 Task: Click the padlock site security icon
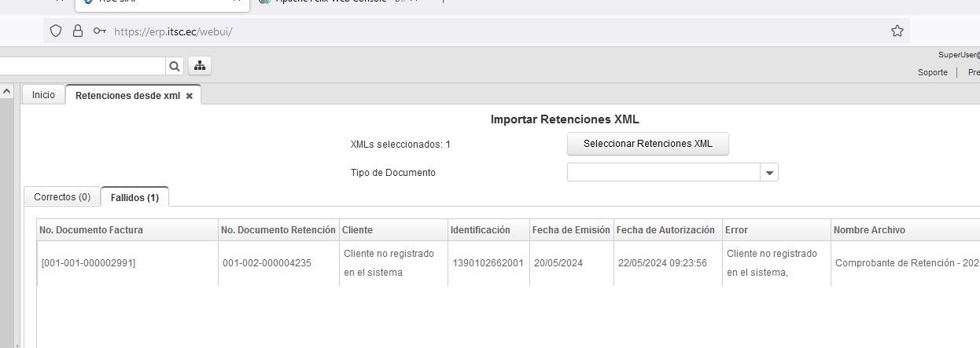(x=77, y=31)
